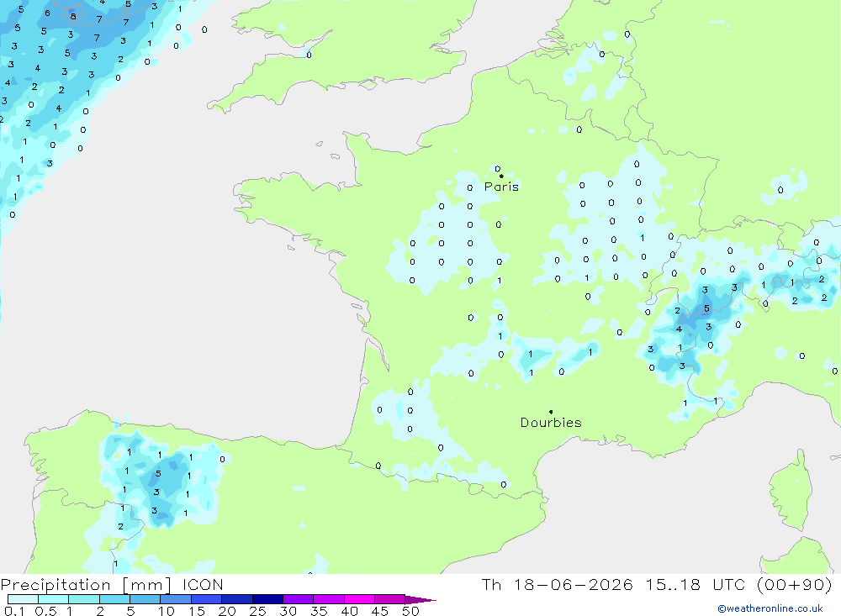Pick the 5–10 mm legend swatch
The image size is (841, 616).
pyautogui.click(x=145, y=599)
